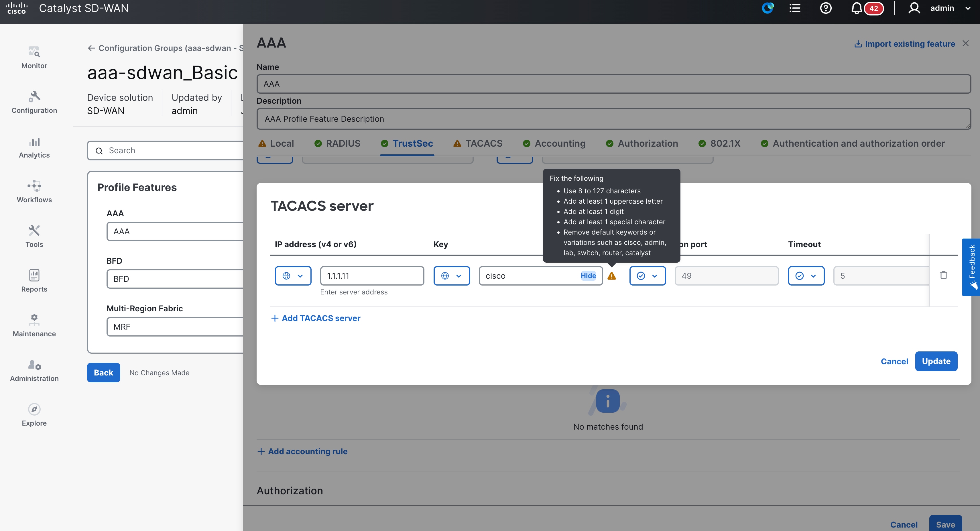980x531 pixels.
Task: Open the help question mark icon
Action: (x=826, y=8)
